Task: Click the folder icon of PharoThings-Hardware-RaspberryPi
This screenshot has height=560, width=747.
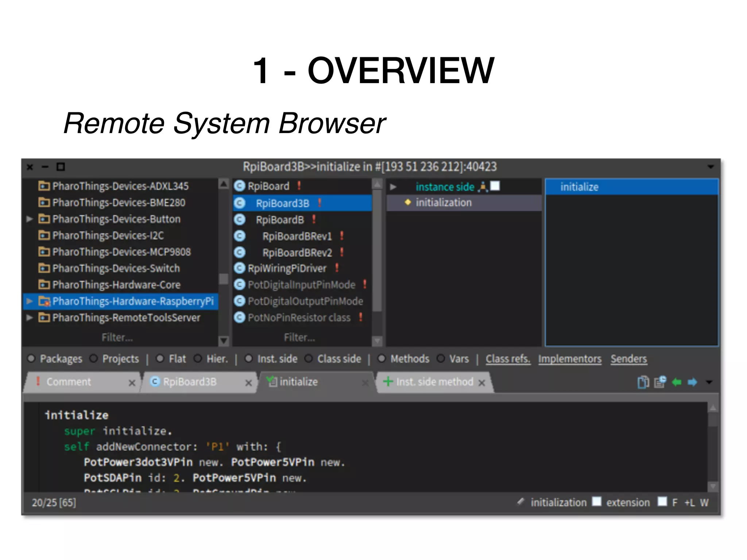Action: pos(44,301)
